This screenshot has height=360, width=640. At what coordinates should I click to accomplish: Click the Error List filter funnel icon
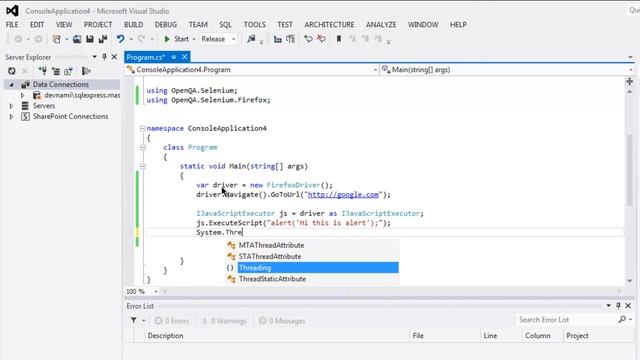pyautogui.click(x=133, y=321)
